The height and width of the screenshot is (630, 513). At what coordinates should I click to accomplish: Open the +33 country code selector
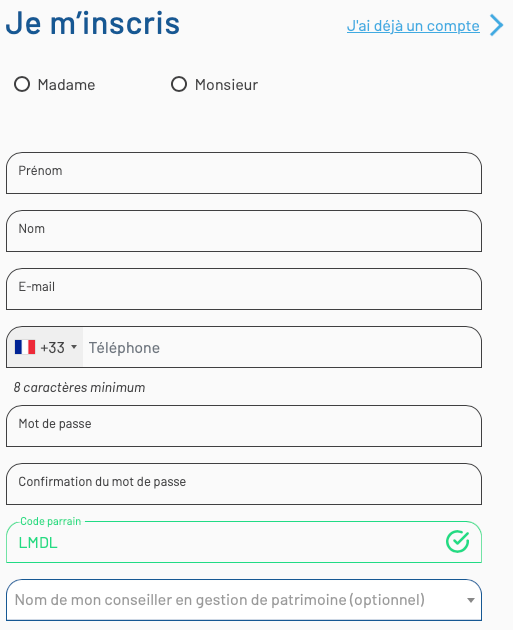coord(45,347)
